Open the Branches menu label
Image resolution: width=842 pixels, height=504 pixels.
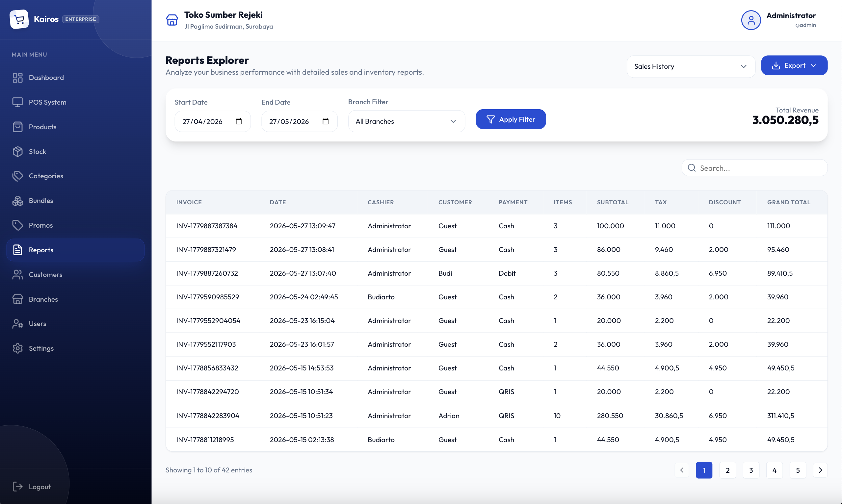(x=43, y=299)
